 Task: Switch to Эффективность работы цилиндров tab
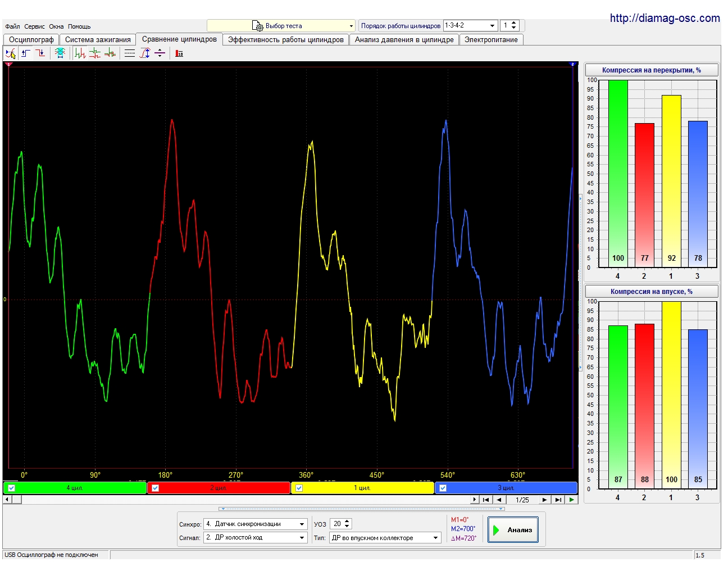tap(285, 40)
